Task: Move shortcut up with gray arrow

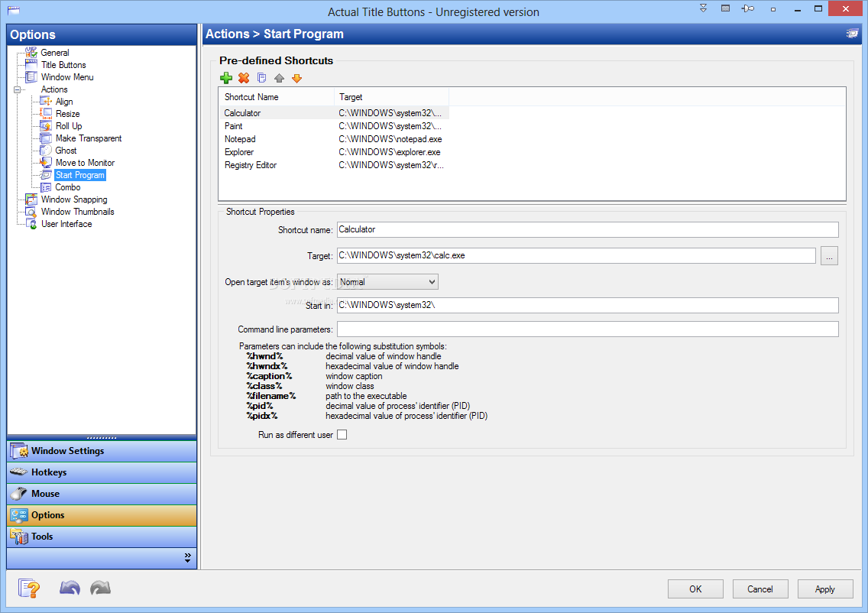Action: pos(279,78)
